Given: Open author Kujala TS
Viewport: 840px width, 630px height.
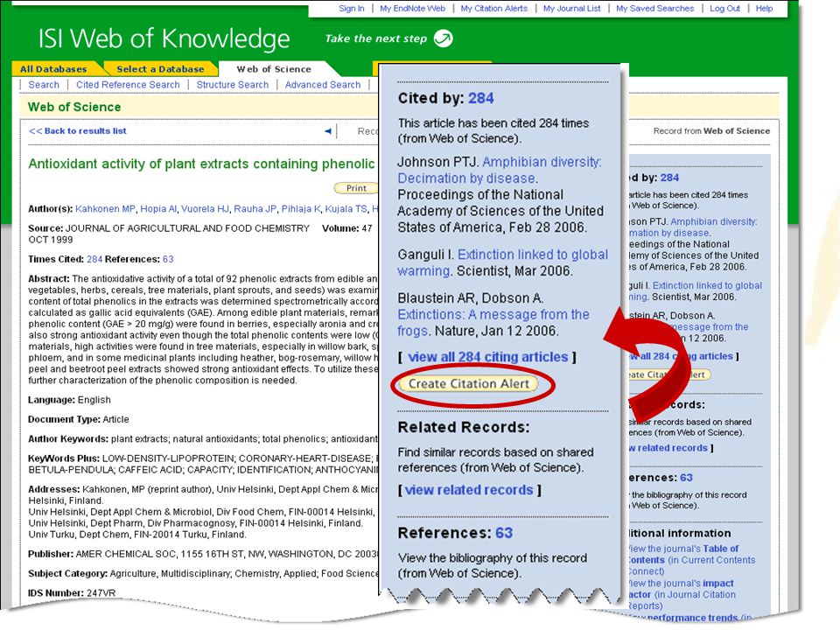Looking at the screenshot, I should pos(346,209).
